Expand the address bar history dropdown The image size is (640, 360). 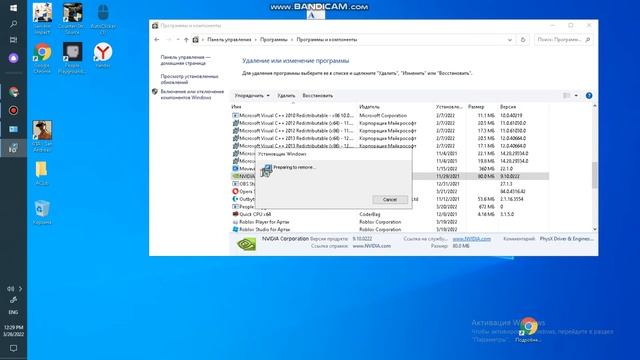510,40
